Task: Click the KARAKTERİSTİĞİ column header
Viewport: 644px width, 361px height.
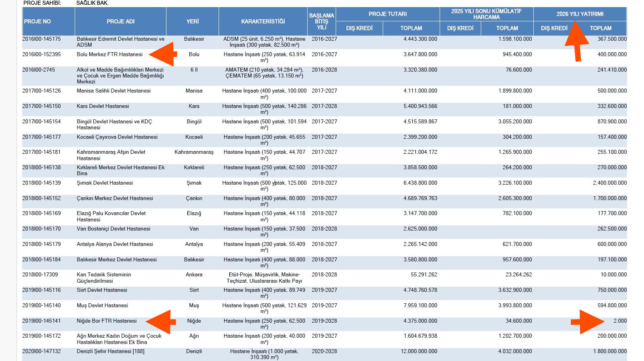Action: (x=263, y=21)
